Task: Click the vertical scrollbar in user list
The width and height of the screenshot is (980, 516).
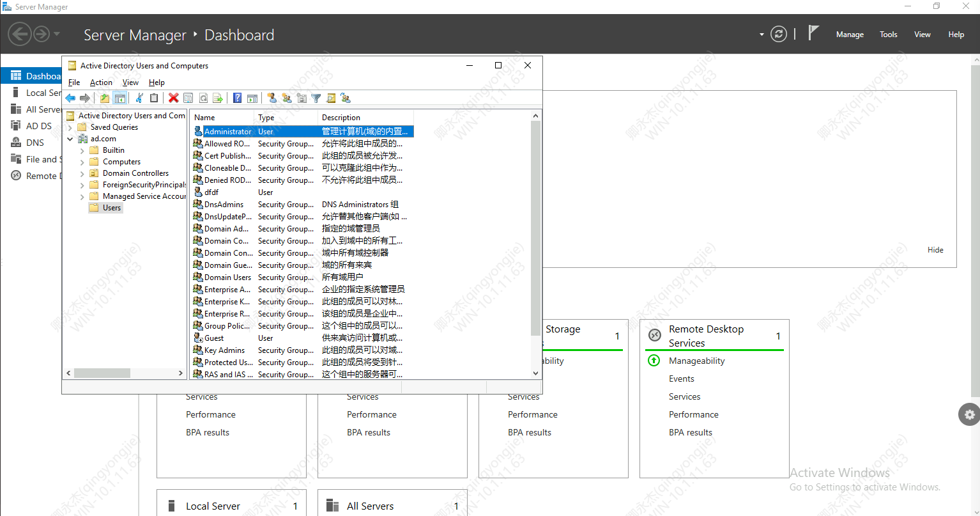Action: (x=535, y=244)
